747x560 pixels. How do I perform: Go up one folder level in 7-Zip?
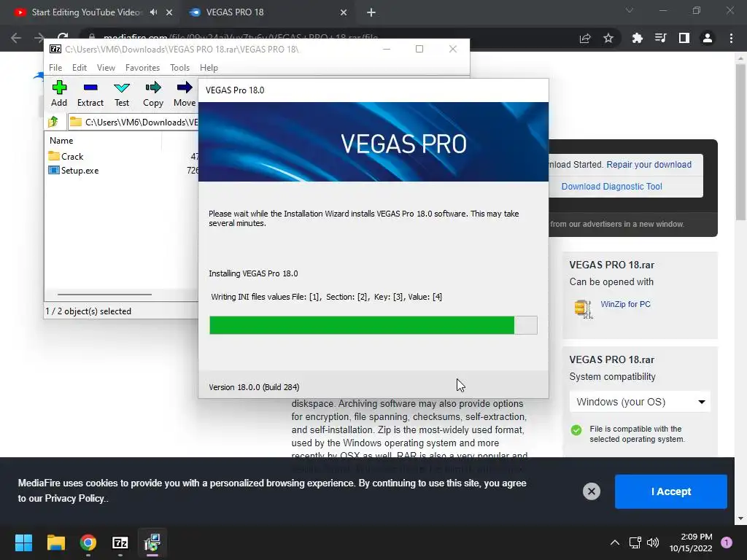tap(53, 122)
